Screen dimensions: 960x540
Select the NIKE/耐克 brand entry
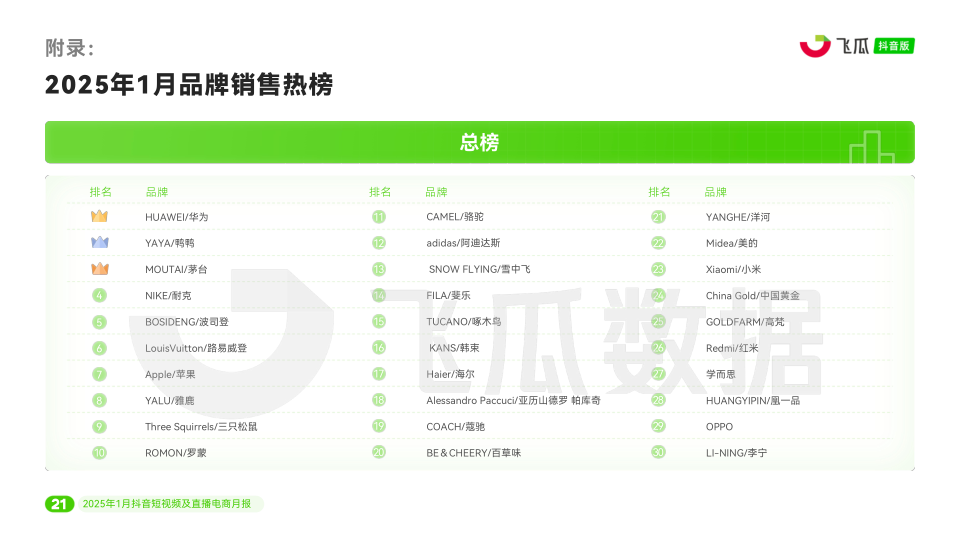click(x=168, y=296)
